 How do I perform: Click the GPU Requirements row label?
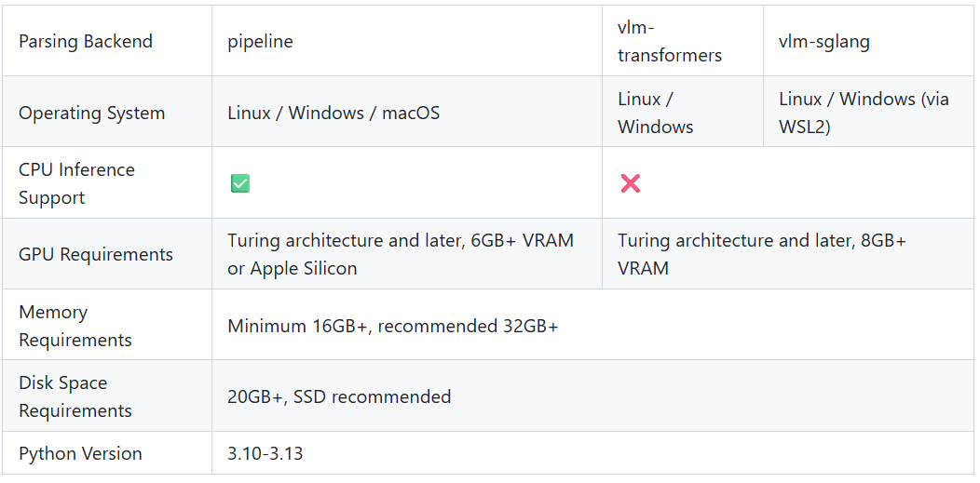tap(95, 254)
